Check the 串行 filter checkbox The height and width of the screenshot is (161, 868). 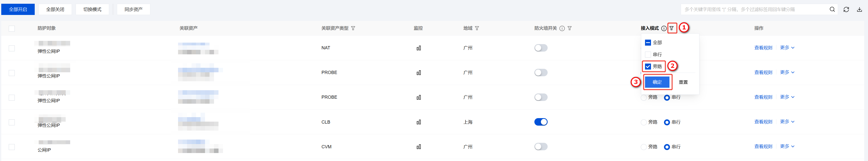pos(648,54)
